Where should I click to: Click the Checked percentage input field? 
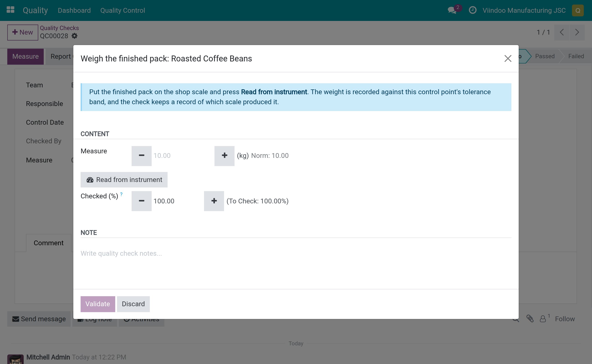pos(178,201)
